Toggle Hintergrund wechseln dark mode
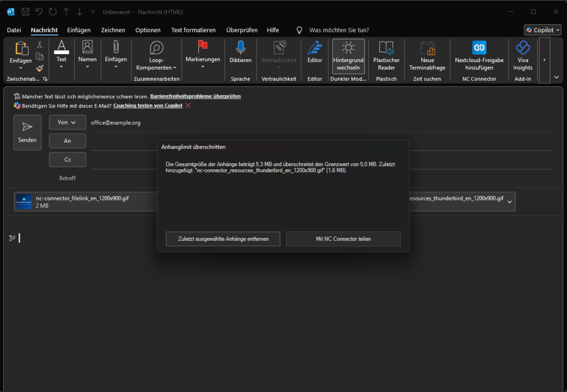Image resolution: width=567 pixels, height=392 pixels. pyautogui.click(x=349, y=56)
